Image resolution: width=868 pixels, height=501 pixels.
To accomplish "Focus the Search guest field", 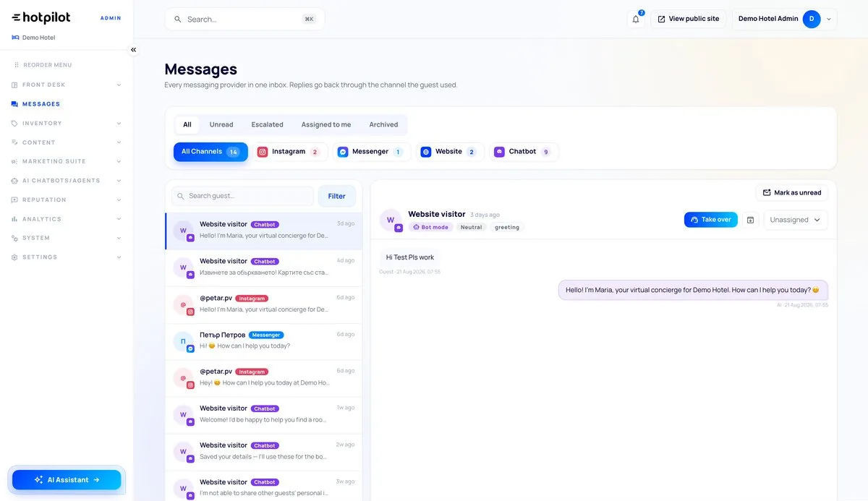I will pos(243,196).
